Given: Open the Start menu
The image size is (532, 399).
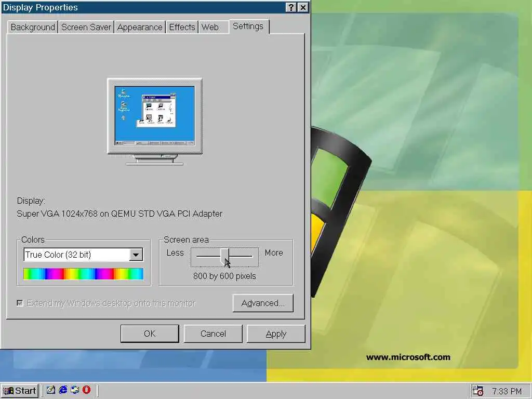Looking at the screenshot, I should (20, 391).
